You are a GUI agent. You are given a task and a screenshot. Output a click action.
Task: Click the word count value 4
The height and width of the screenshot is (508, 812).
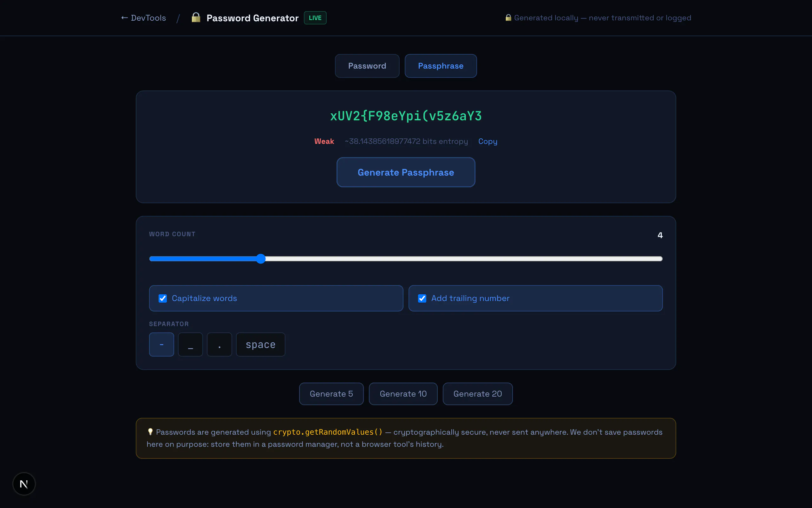pyautogui.click(x=660, y=235)
